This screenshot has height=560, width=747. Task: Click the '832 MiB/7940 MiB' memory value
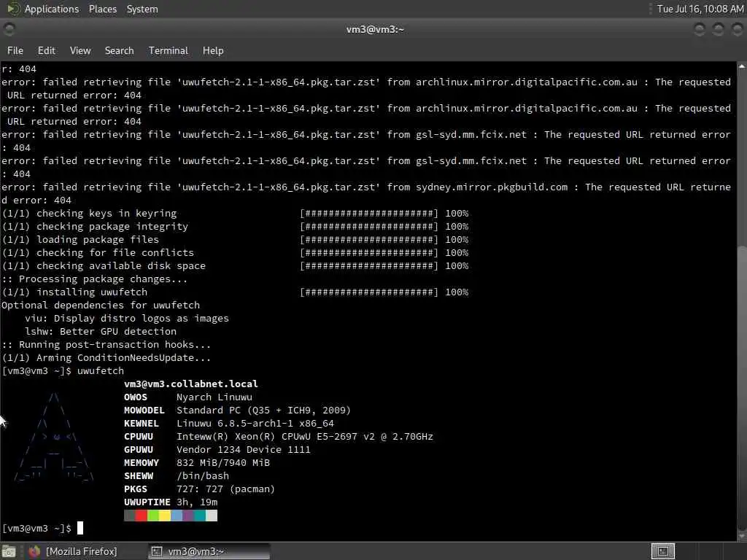223,463
